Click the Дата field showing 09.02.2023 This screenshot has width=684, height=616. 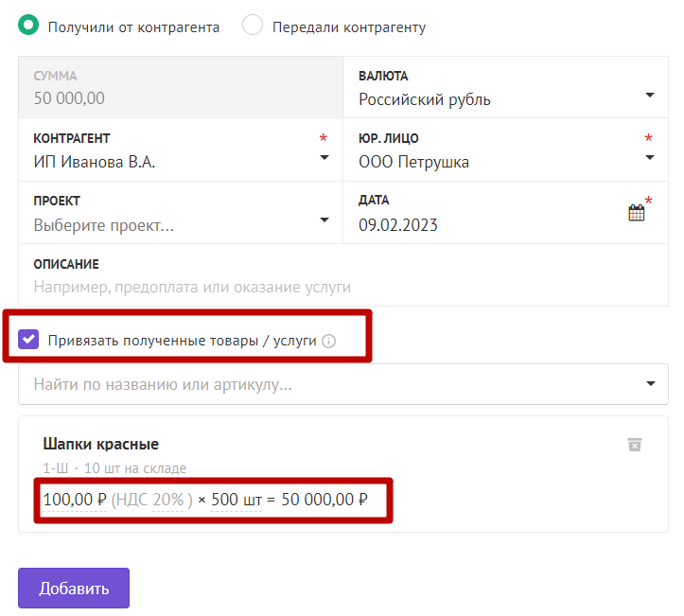click(505, 213)
